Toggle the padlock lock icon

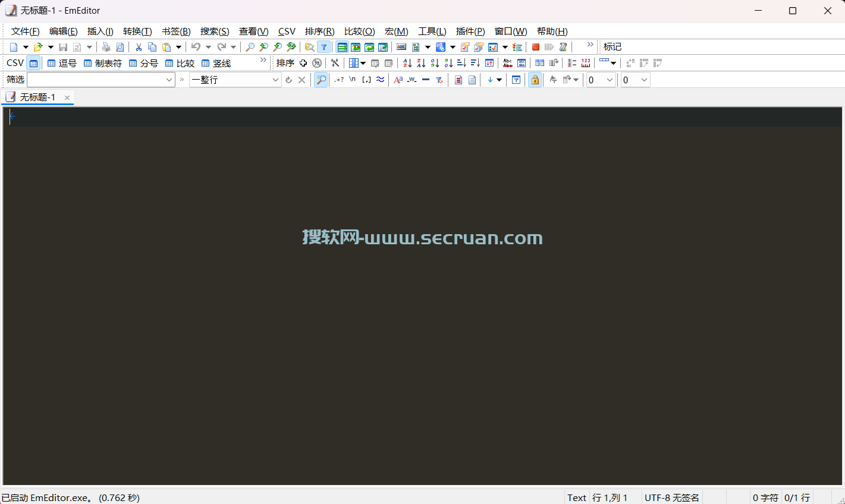(535, 80)
